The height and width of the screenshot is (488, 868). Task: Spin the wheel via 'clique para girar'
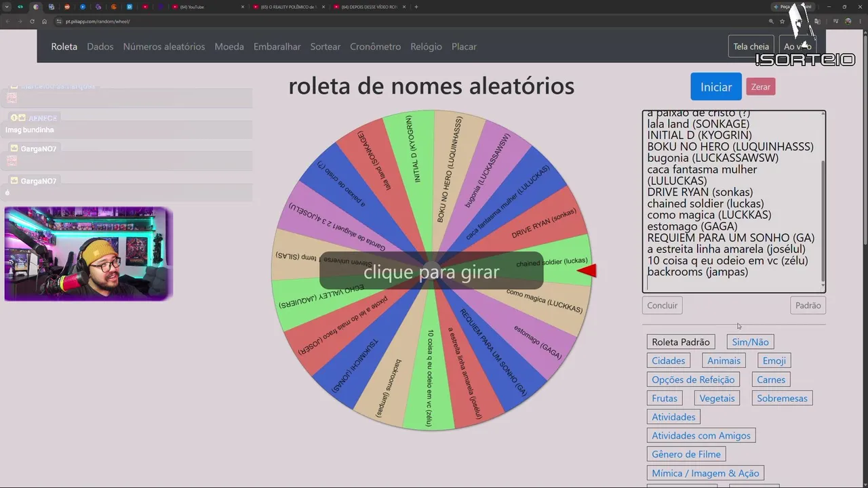tap(431, 272)
